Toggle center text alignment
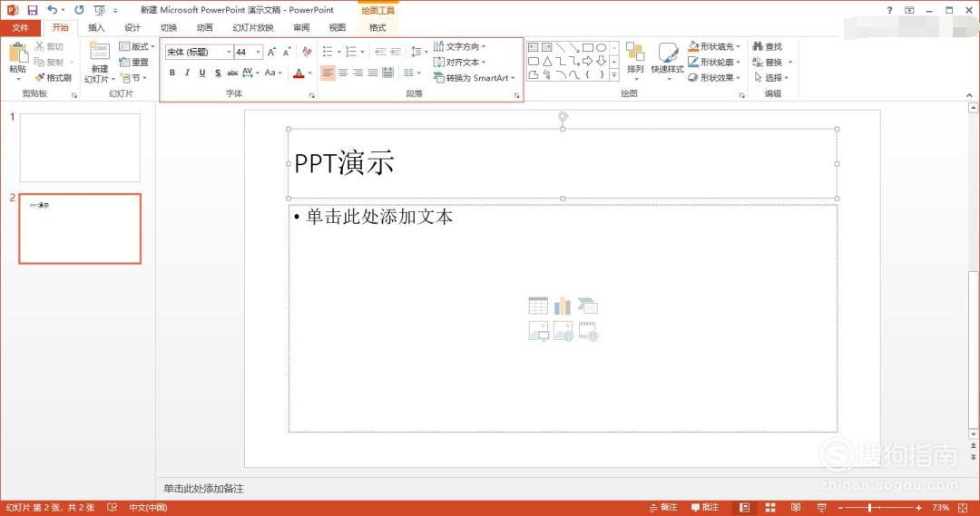Screen dimensions: 980x516 click(342, 73)
